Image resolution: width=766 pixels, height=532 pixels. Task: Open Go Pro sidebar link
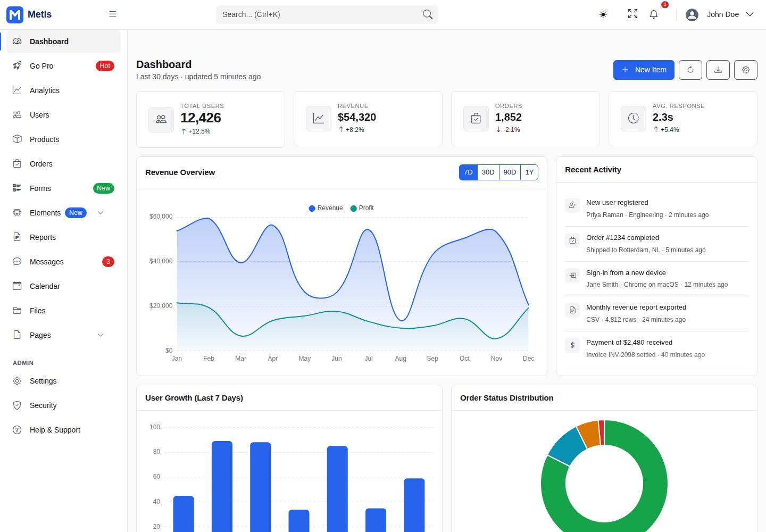point(64,66)
